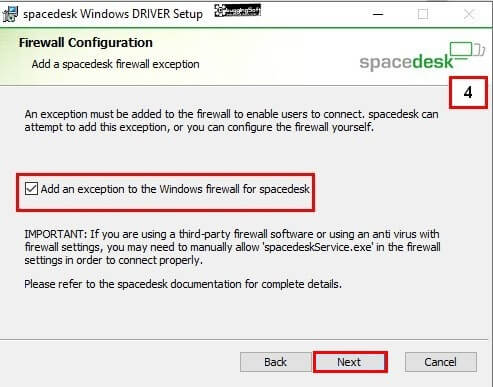Viewport: 493px width, 387px height.
Task: Click 'Please refer to the spacedesk documentation' line
Action: click(183, 284)
